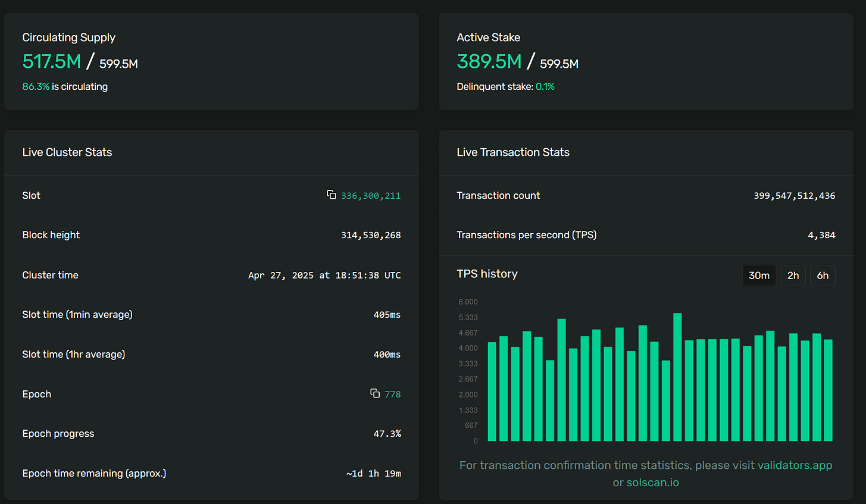Click the tallest bar in TPS history chart

pos(677,377)
